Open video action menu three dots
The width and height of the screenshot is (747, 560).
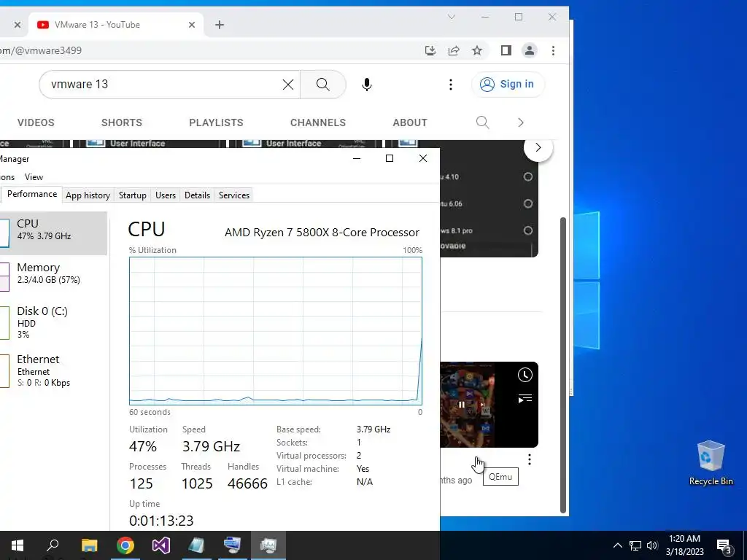point(530,459)
